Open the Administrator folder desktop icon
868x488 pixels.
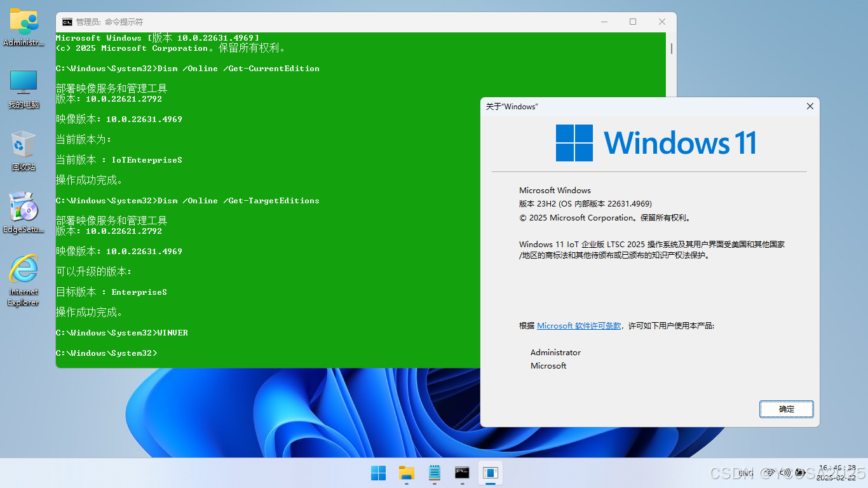click(24, 27)
